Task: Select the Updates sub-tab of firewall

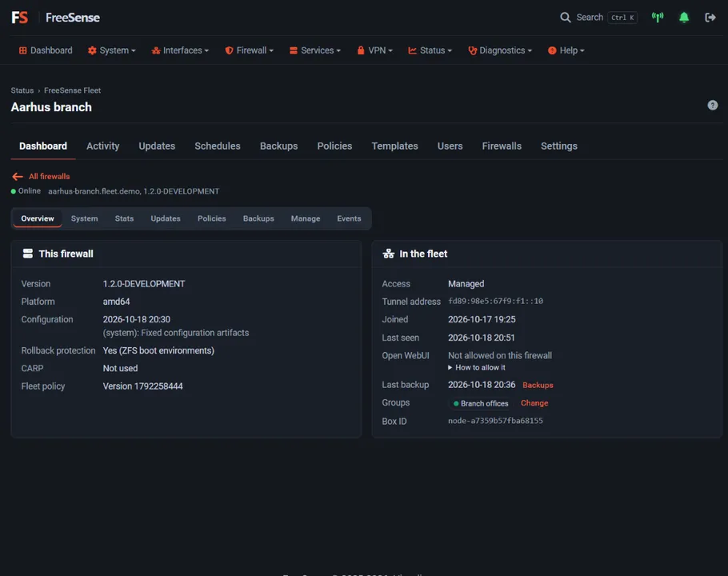Action: point(166,218)
